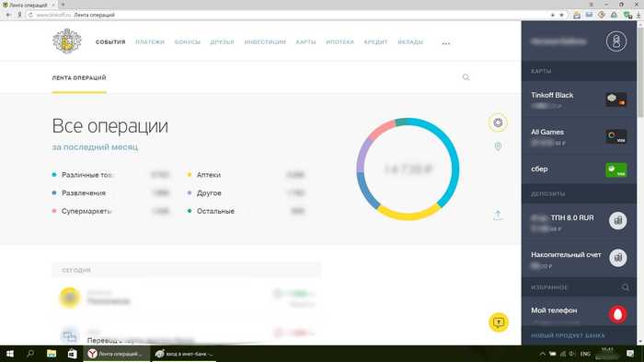This screenshot has height=362, width=644.
Task: Click the Перевод operation transfer icon
Action: (x=70, y=336)
